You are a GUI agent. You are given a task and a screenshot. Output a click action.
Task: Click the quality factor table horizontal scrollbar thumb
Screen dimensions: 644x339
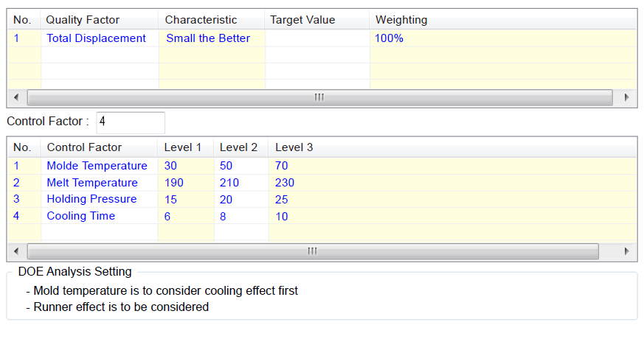pos(319,97)
